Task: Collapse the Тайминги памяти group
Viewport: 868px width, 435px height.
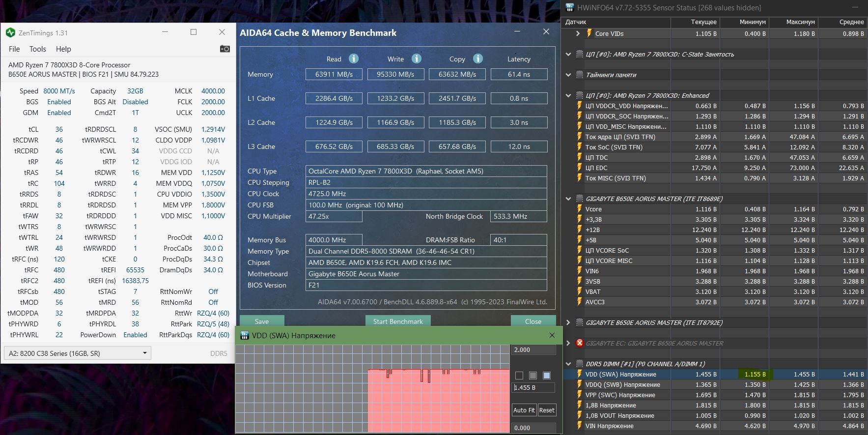Action: click(568, 75)
